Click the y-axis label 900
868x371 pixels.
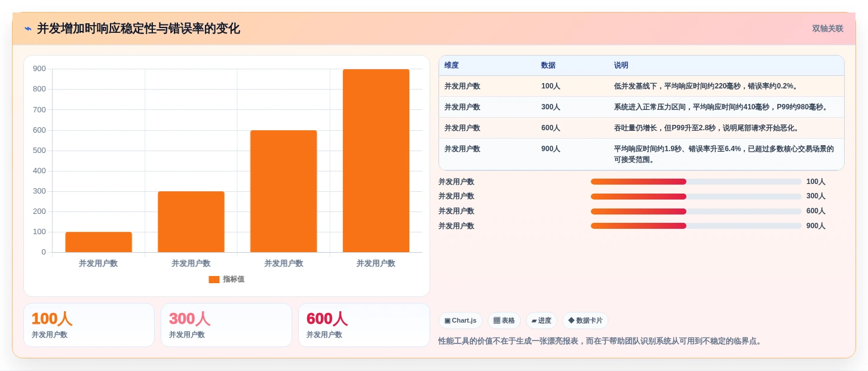(x=39, y=69)
